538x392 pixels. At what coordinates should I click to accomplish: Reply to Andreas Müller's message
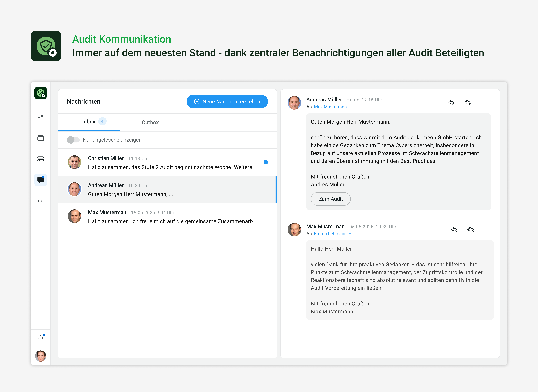(451, 103)
